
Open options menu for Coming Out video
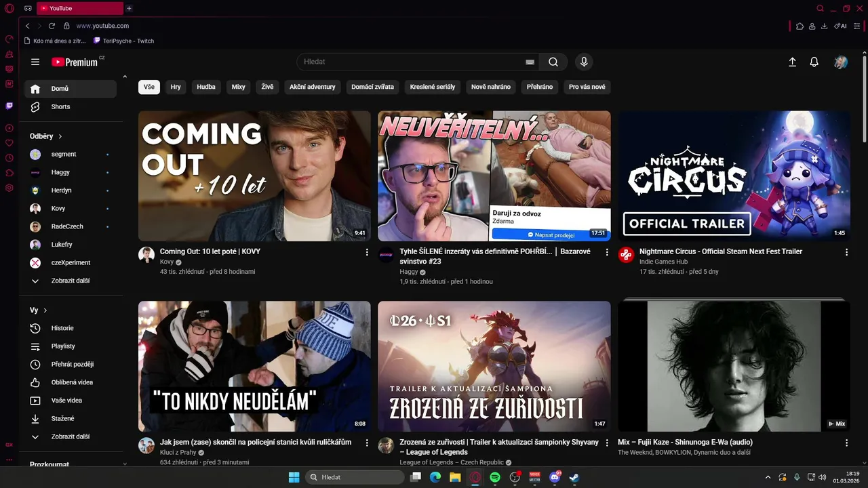click(x=367, y=252)
